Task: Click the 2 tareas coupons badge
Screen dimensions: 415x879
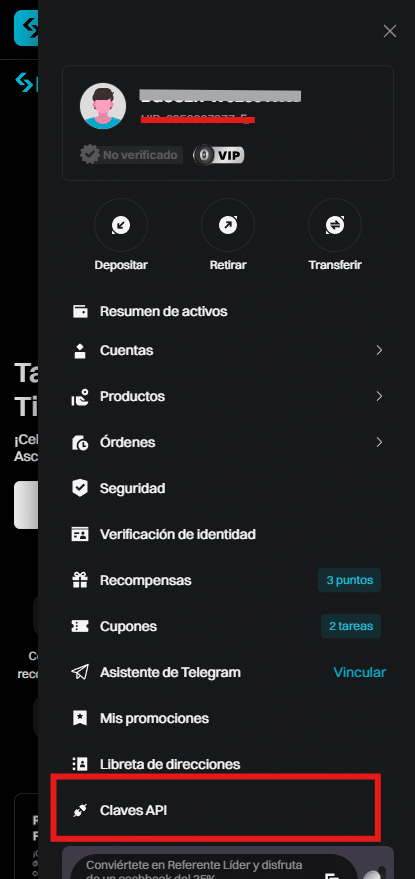Action: tap(351, 626)
